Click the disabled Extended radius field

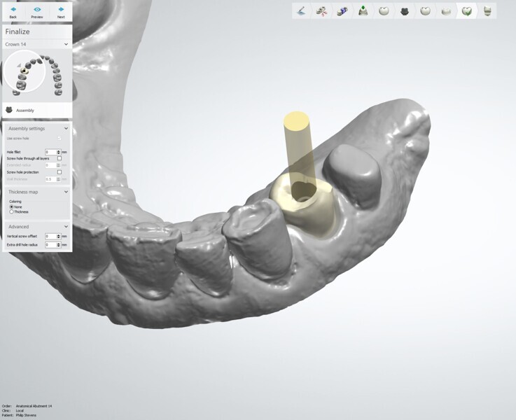click(x=53, y=165)
